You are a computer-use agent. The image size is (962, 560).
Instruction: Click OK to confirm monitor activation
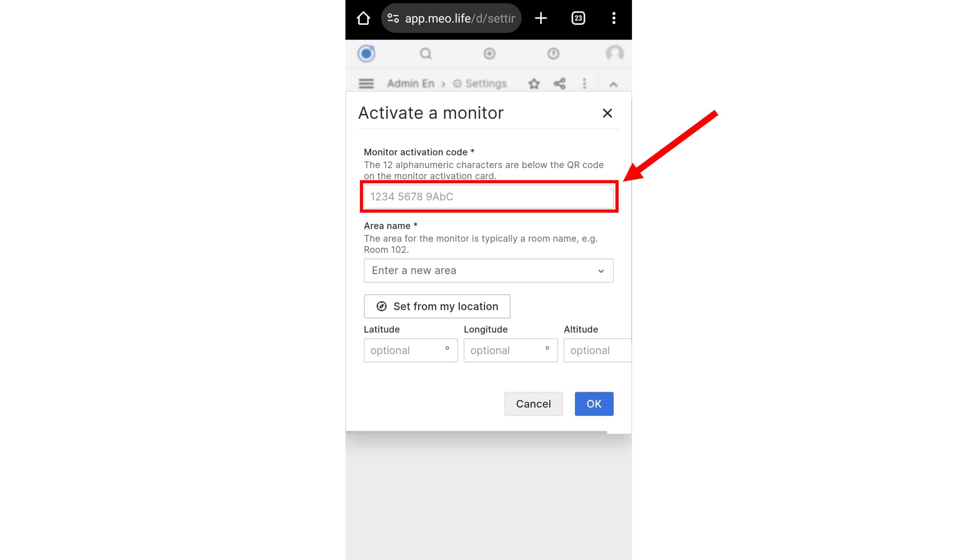pos(593,403)
